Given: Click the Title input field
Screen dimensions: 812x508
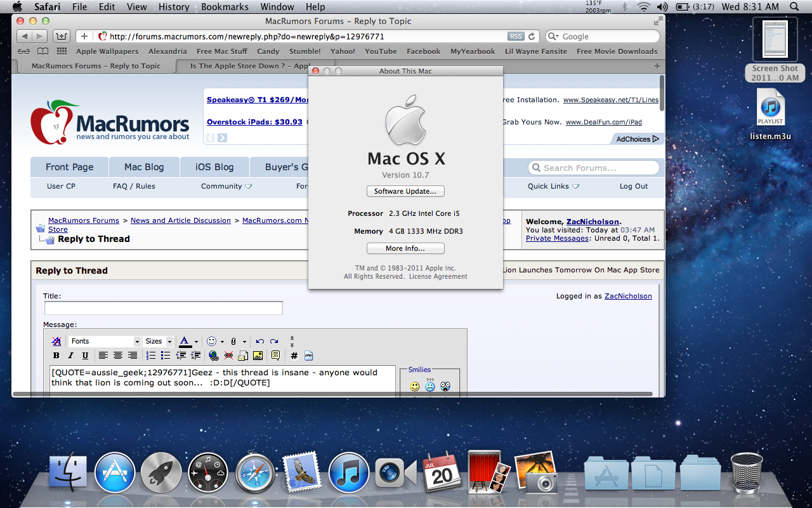Looking at the screenshot, I should click(x=163, y=308).
